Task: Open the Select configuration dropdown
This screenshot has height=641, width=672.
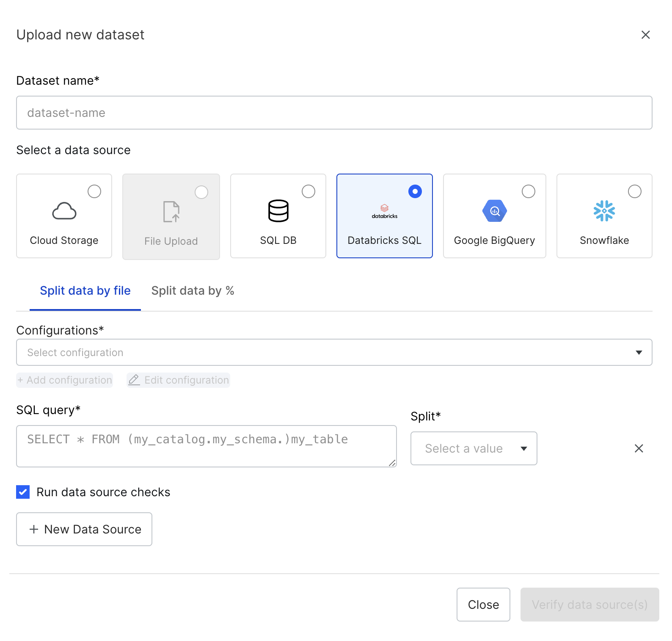Action: coord(334,352)
